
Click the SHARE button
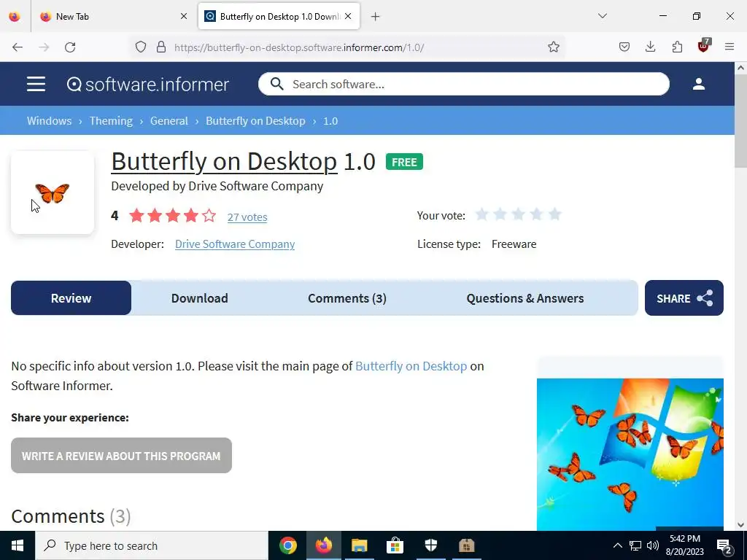(x=684, y=298)
